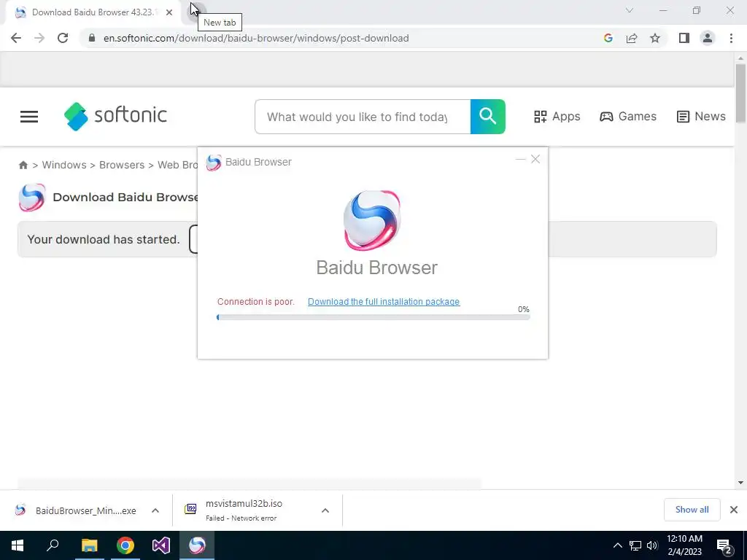Open the Chrome three-dot menu
Viewport: 747px width, 560px height.
coord(731,38)
